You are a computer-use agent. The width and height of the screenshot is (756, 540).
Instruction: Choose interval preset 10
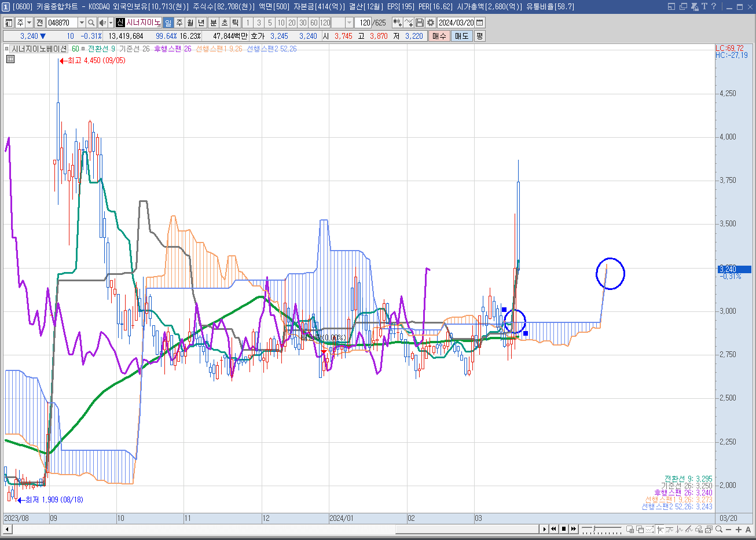coord(281,23)
